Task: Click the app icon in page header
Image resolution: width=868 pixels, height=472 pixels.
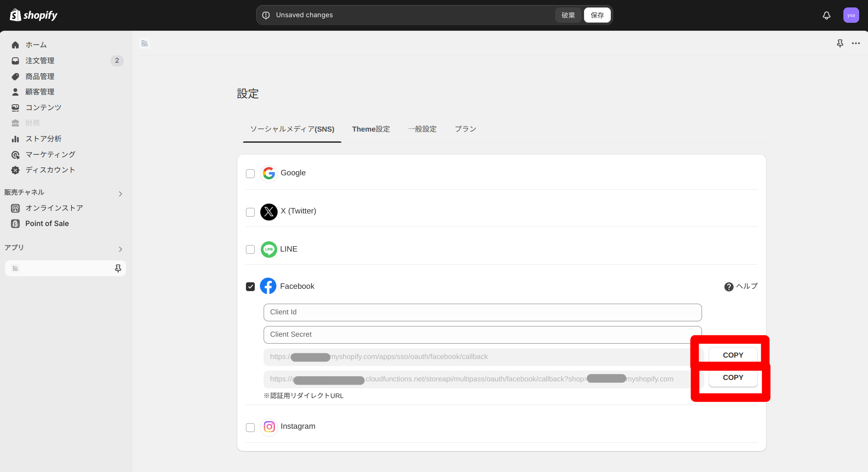Action: click(x=145, y=43)
